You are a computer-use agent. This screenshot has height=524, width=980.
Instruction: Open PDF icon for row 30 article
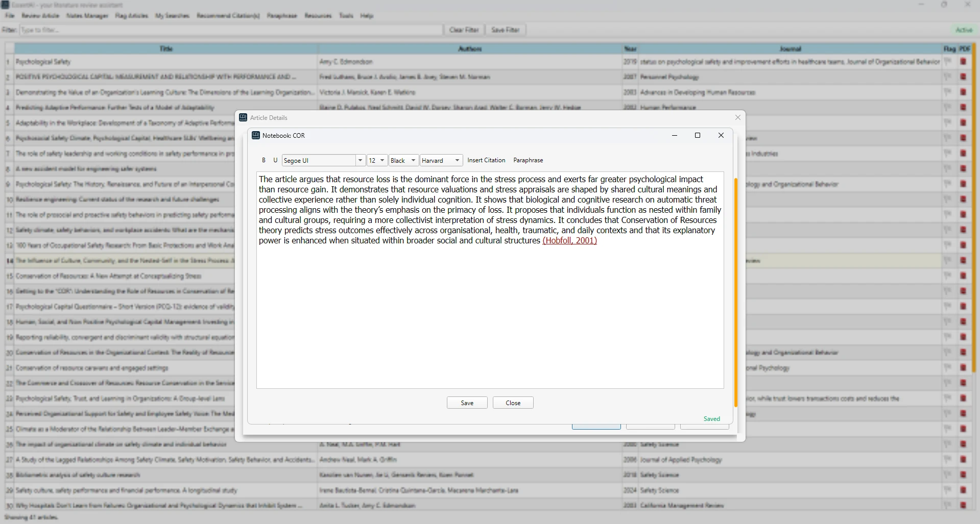point(963,505)
